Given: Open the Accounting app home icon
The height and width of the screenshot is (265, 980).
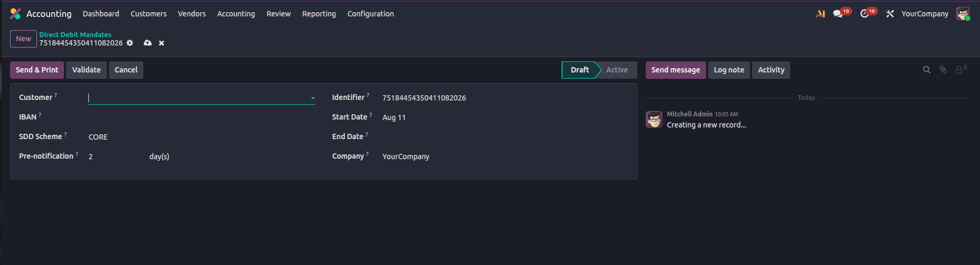Looking at the screenshot, I should coord(15,14).
